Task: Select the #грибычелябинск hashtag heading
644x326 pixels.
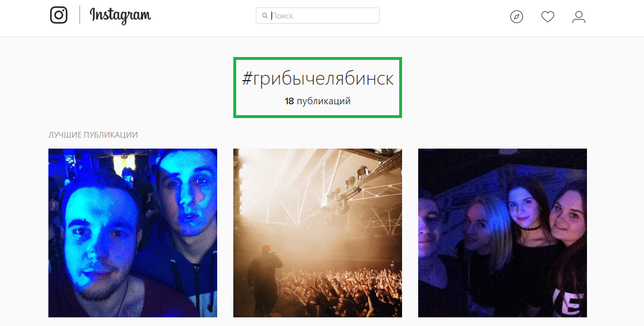Action: click(317, 78)
